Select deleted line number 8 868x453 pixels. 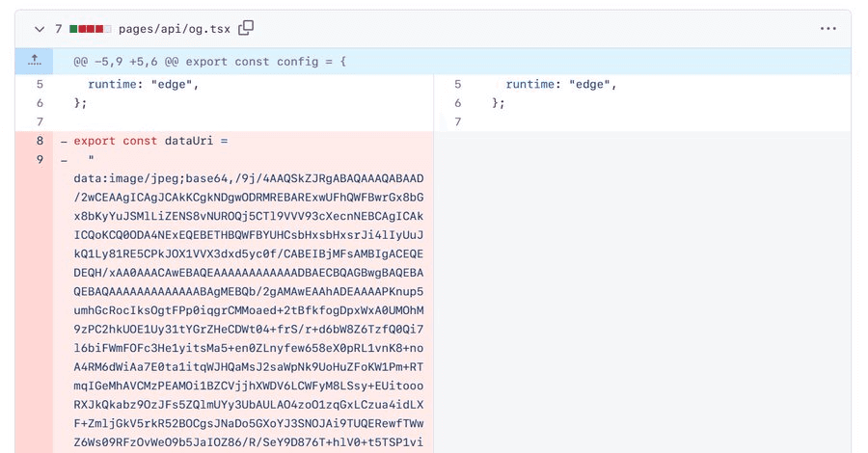(x=40, y=141)
